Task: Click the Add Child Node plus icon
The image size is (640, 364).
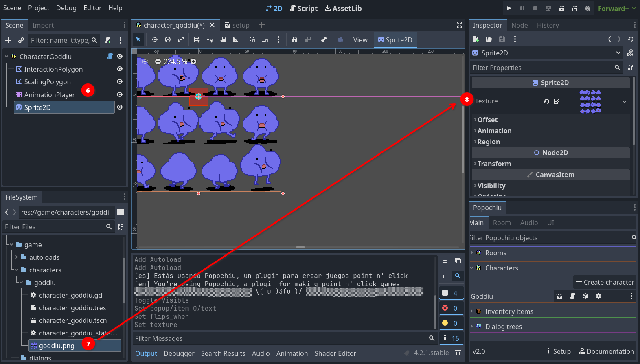Action: coord(8,40)
